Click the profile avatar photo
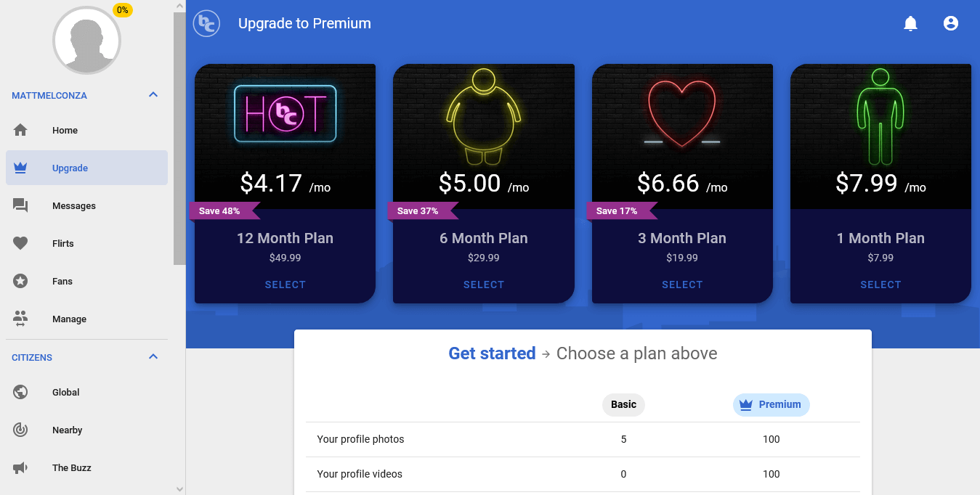The image size is (980, 495). [x=86, y=41]
